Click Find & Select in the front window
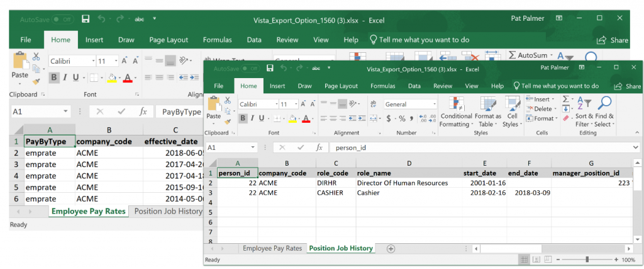Viewport: 644px width, 269px height. click(x=604, y=113)
